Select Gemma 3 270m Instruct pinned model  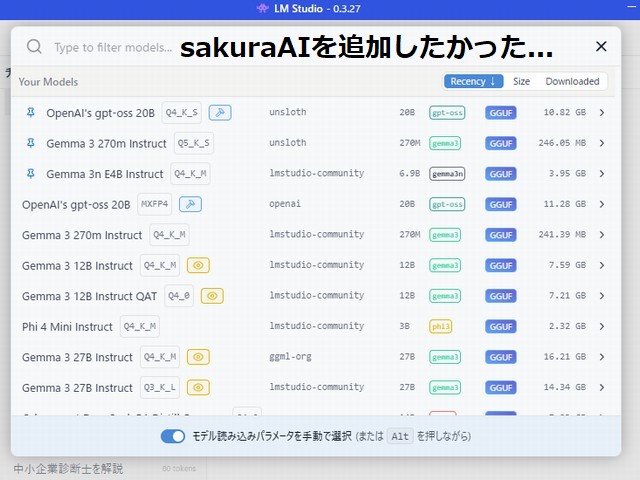click(x=106, y=144)
